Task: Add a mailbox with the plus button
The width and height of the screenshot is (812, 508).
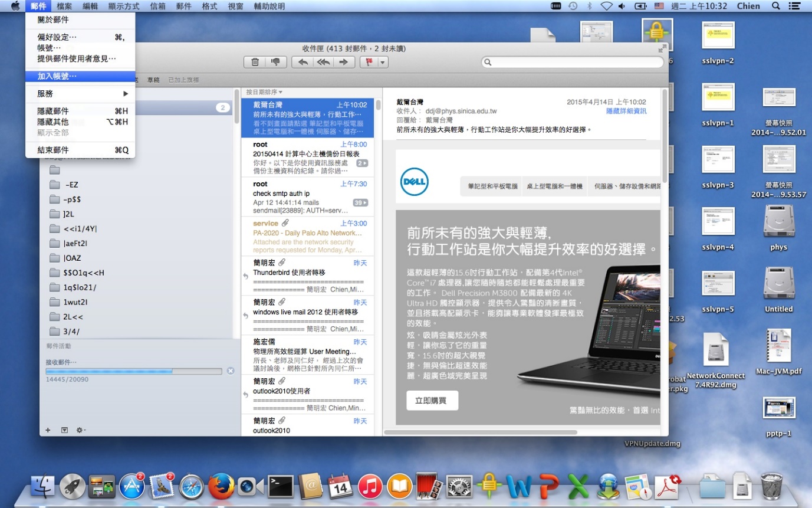Action: (48, 430)
